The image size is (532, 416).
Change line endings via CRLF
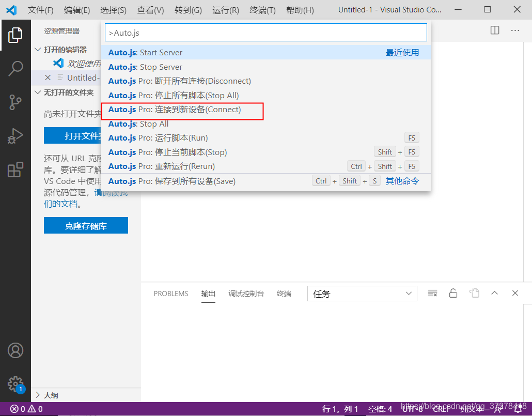click(x=441, y=409)
